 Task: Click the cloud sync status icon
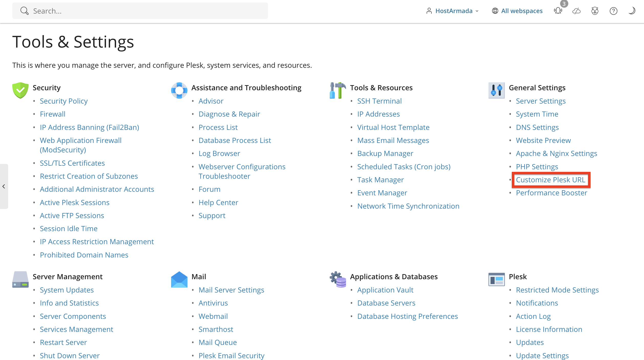(576, 11)
